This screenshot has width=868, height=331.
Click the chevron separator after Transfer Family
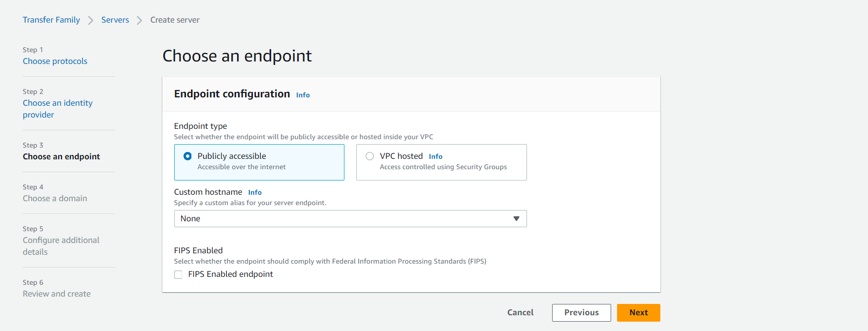coord(91,20)
